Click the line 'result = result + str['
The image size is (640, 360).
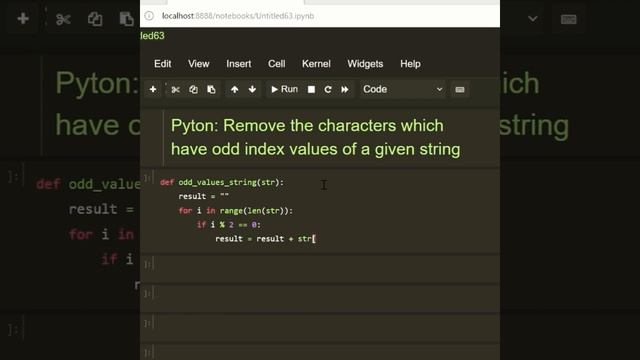coord(265,239)
